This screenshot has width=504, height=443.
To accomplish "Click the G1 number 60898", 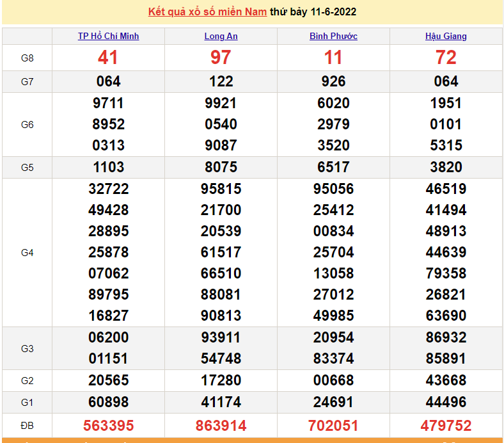I will pos(108,402).
